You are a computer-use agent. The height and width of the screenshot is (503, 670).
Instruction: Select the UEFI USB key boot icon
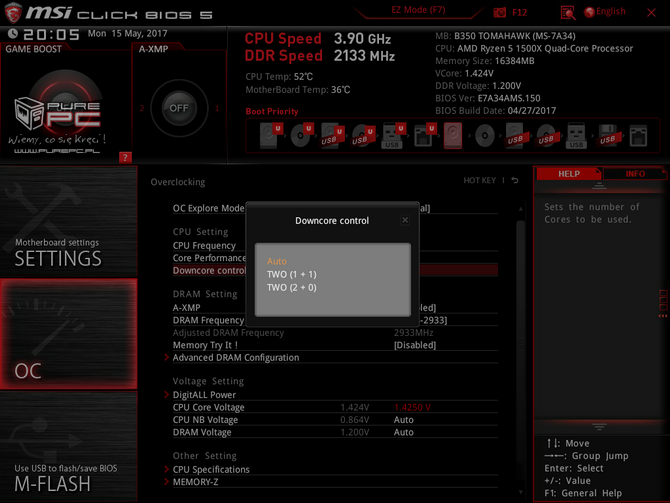(393, 135)
